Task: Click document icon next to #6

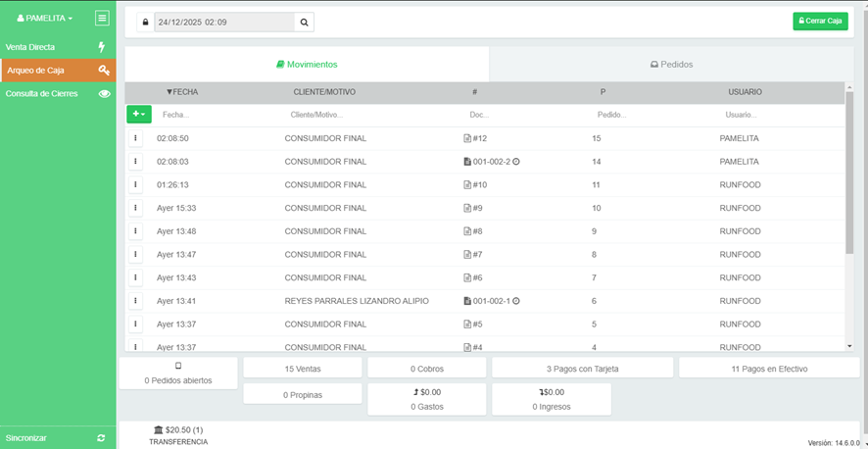Action: (x=467, y=277)
